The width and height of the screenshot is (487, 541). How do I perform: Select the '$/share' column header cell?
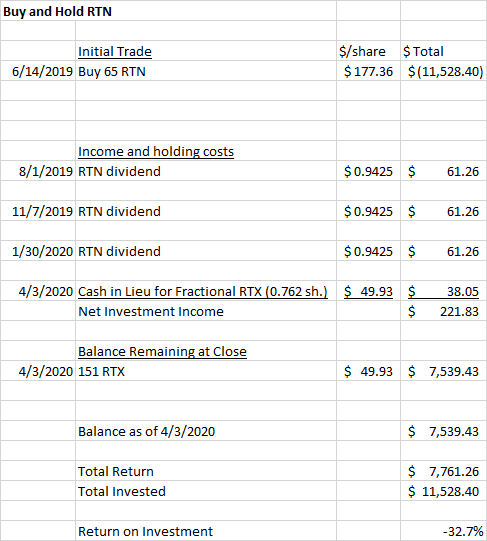[x=368, y=51]
